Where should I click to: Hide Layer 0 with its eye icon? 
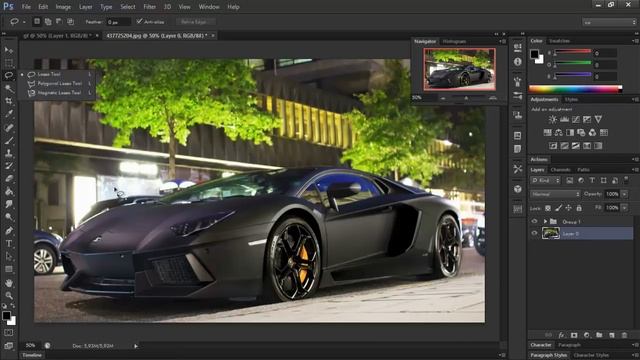(x=534, y=233)
